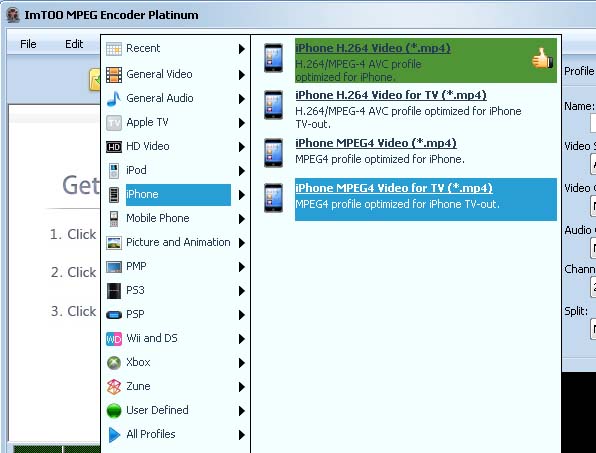
Task: Click the Zune logo icon
Action: pos(114,386)
